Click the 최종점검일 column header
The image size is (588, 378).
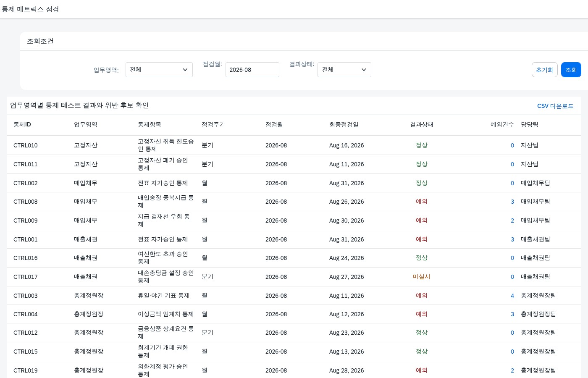click(344, 125)
